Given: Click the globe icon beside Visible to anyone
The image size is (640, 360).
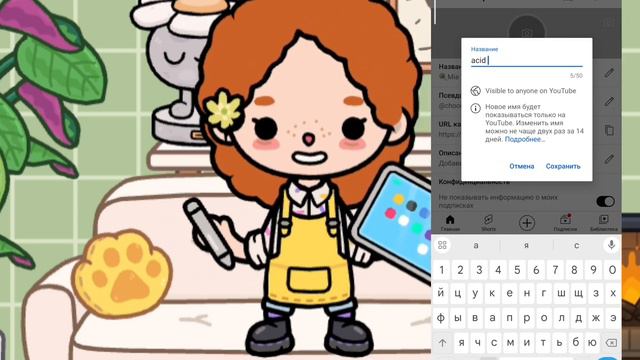Looking at the screenshot, I should pyautogui.click(x=476, y=91).
